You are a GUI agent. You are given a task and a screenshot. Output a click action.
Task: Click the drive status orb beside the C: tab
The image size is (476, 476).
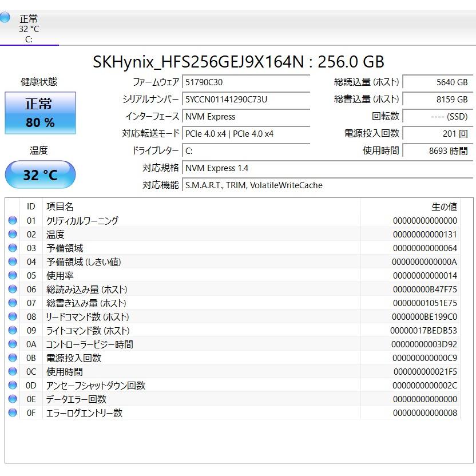click(5, 17)
